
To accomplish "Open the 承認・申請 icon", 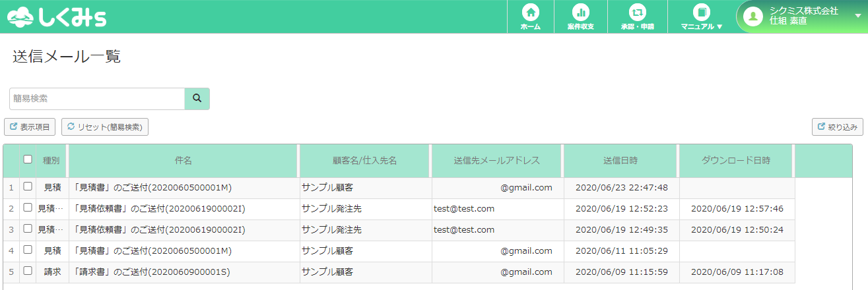I will point(637,16).
